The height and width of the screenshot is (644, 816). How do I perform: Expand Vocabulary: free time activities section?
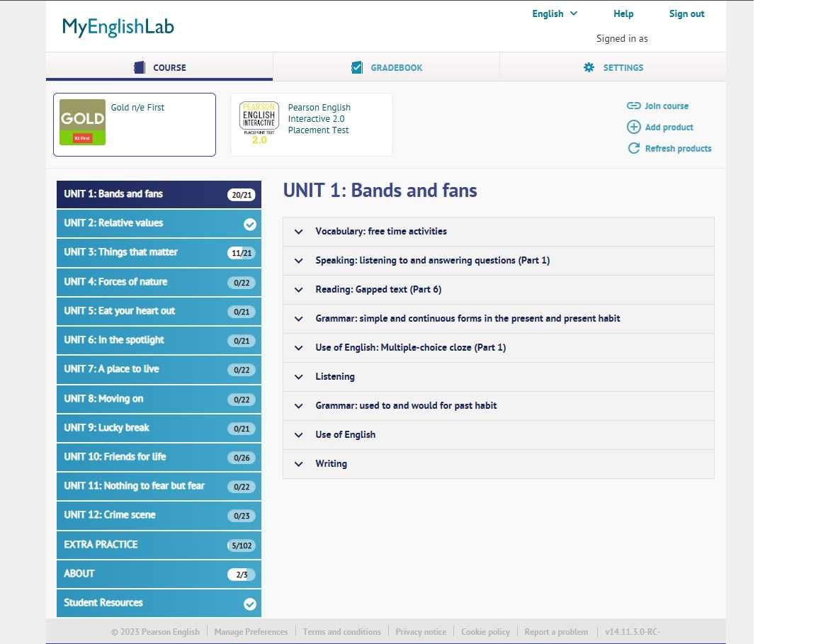coord(499,231)
